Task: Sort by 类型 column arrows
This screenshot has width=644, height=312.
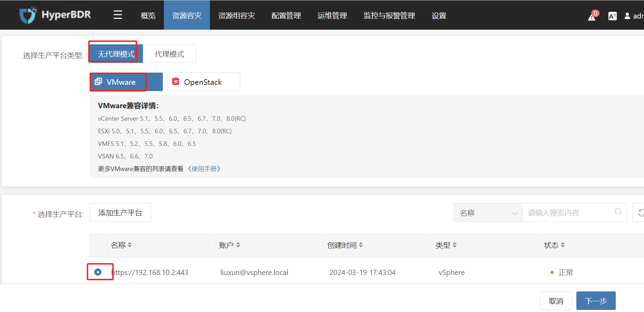Action: click(x=455, y=245)
